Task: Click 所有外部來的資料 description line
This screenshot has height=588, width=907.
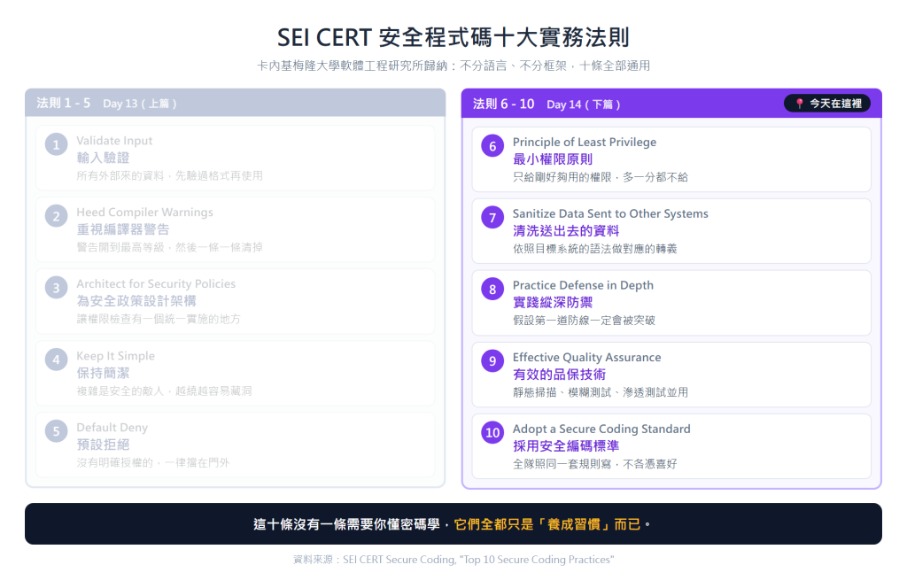Action: coord(169,175)
